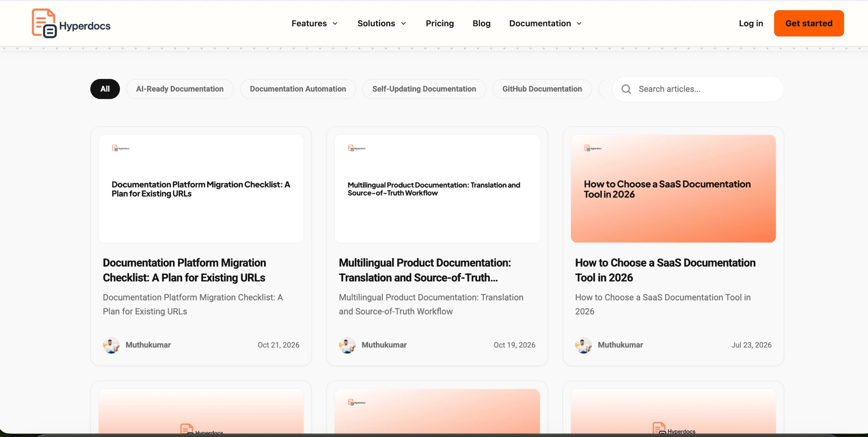Click Migration Checklist card description text

[x=193, y=304]
